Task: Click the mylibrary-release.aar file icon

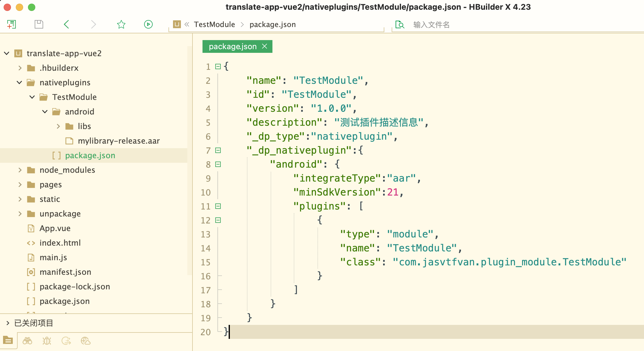Action: point(70,141)
